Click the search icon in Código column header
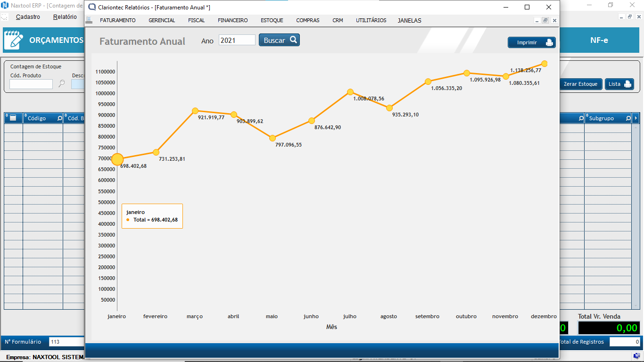Image resolution: width=644 pixels, height=362 pixels. 59,118
